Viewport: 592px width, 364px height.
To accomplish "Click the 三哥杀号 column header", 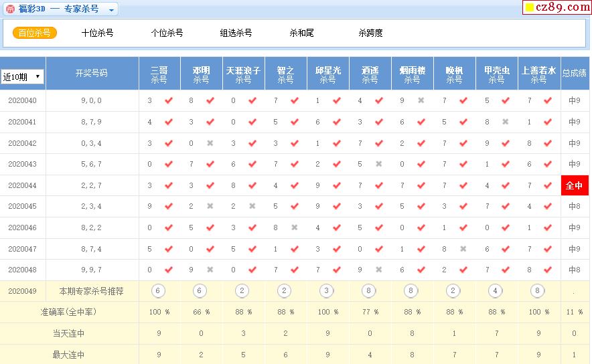I will coord(159,74).
